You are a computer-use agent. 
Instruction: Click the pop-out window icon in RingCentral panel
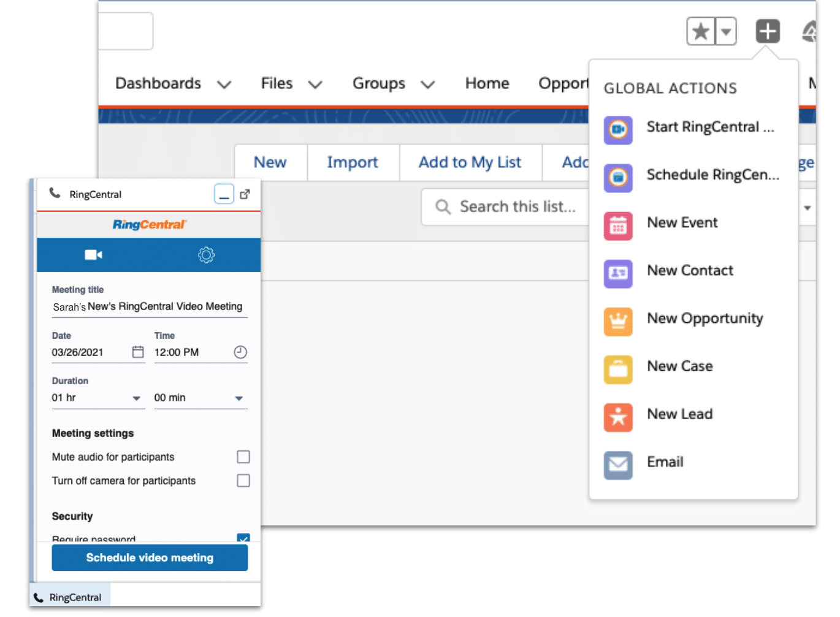pyautogui.click(x=245, y=194)
